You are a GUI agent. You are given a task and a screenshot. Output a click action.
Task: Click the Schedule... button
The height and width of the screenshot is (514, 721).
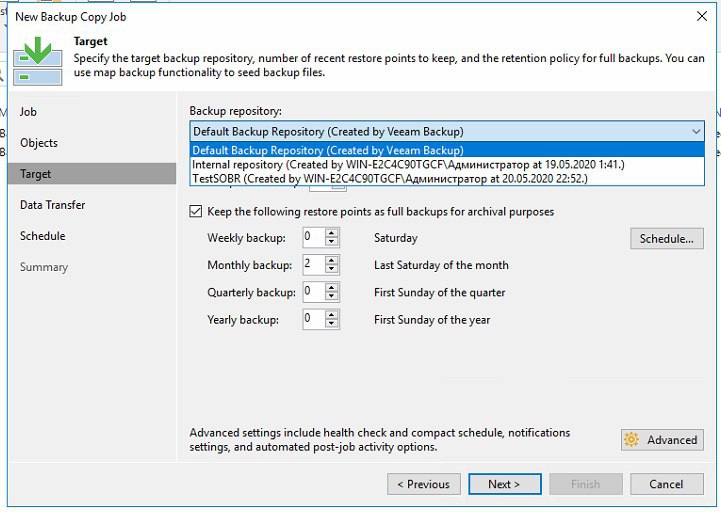pos(667,239)
